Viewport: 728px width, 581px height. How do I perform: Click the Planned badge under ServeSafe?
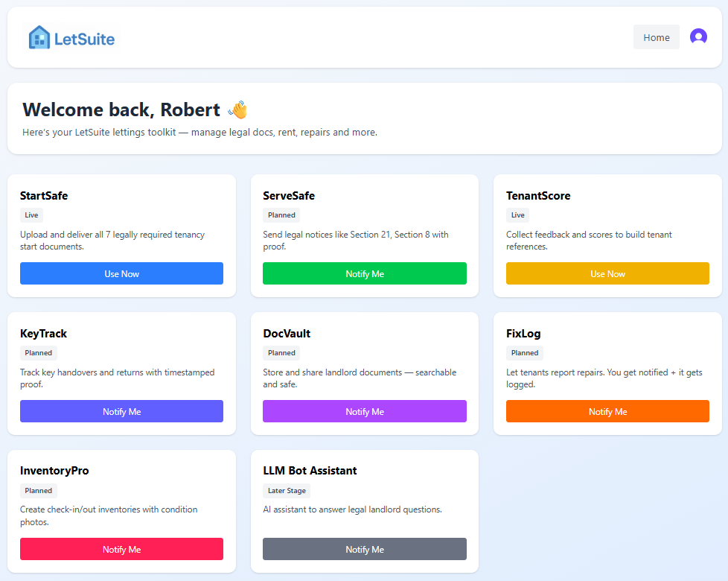click(281, 215)
